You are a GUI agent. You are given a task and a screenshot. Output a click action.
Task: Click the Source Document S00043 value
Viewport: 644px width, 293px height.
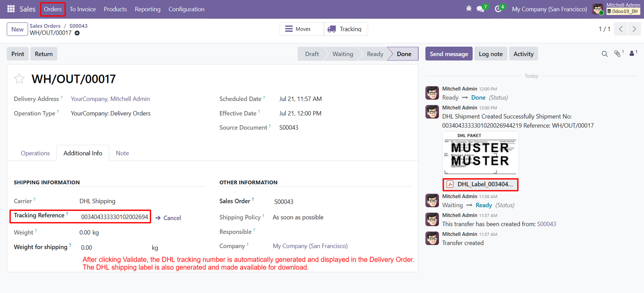point(289,128)
